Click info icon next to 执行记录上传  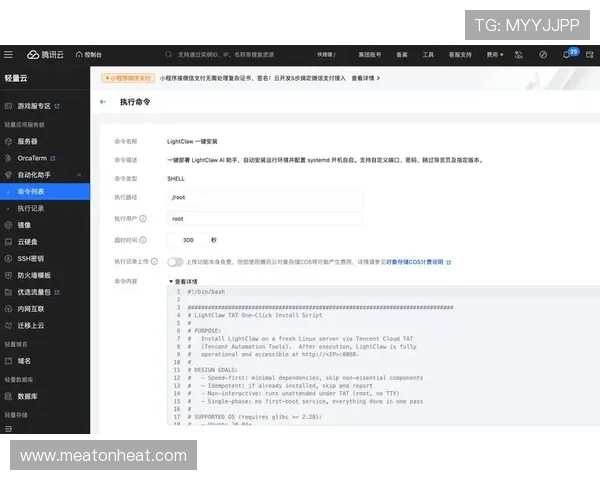pyautogui.click(x=154, y=261)
